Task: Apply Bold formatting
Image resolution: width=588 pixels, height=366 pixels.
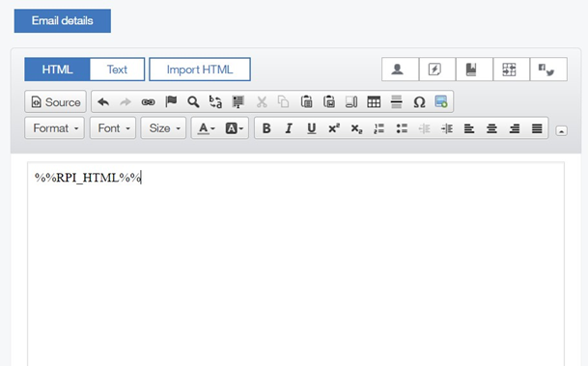Action: click(x=266, y=128)
